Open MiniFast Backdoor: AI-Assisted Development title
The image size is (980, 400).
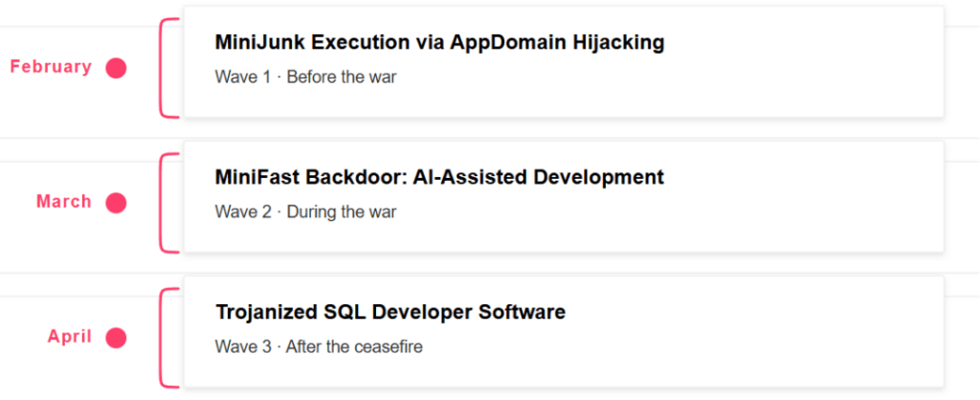[x=439, y=177]
